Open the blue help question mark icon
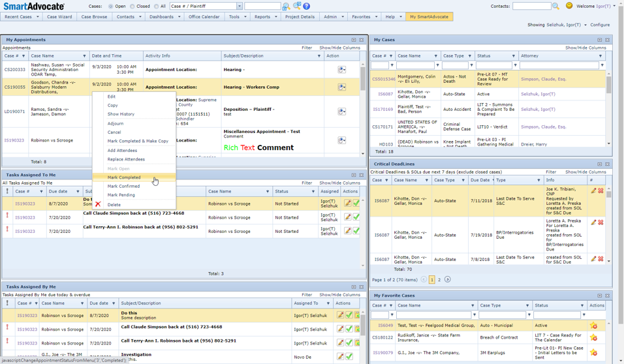624x364 pixels. pyautogui.click(x=306, y=7)
